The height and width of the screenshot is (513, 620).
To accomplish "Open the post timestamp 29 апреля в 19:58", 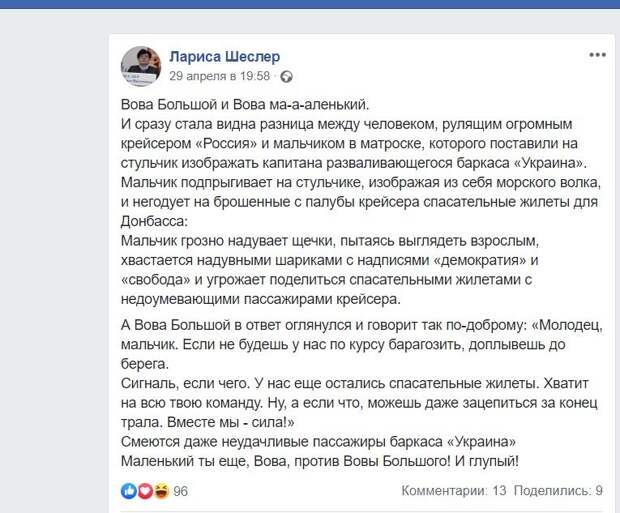I will (219, 76).
